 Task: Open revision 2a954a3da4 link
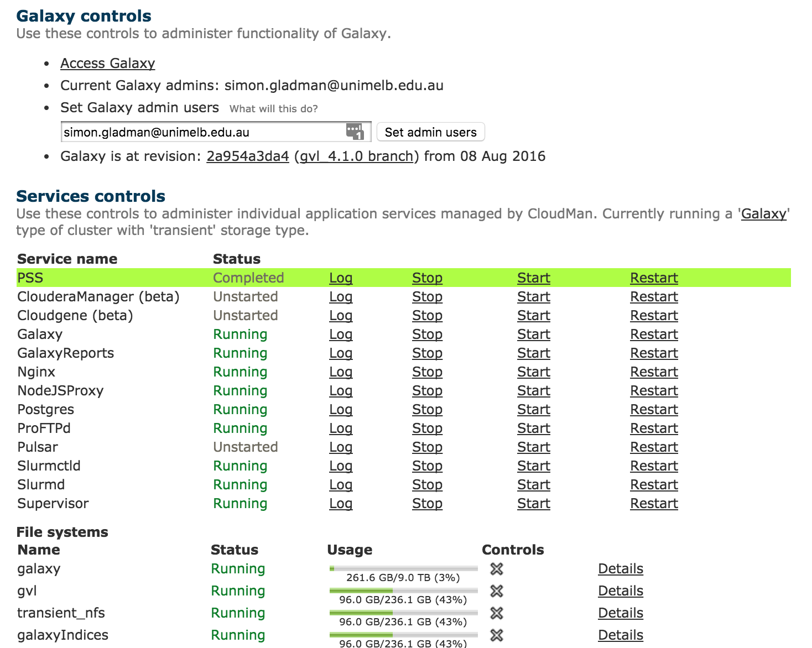248,156
